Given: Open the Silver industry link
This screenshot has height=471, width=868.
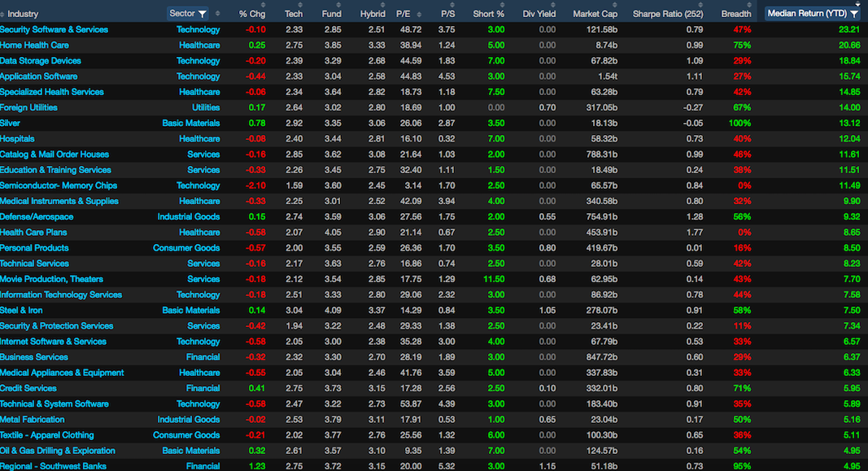Looking at the screenshot, I should click(10, 123).
